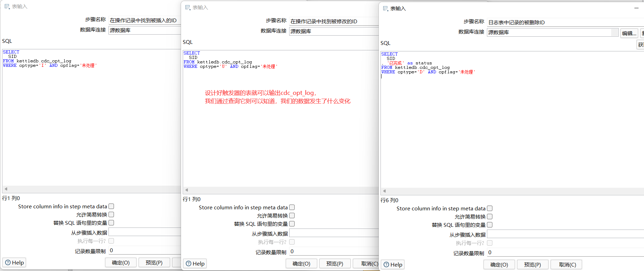Click SQL text optype='I' in left editor

(33, 65)
